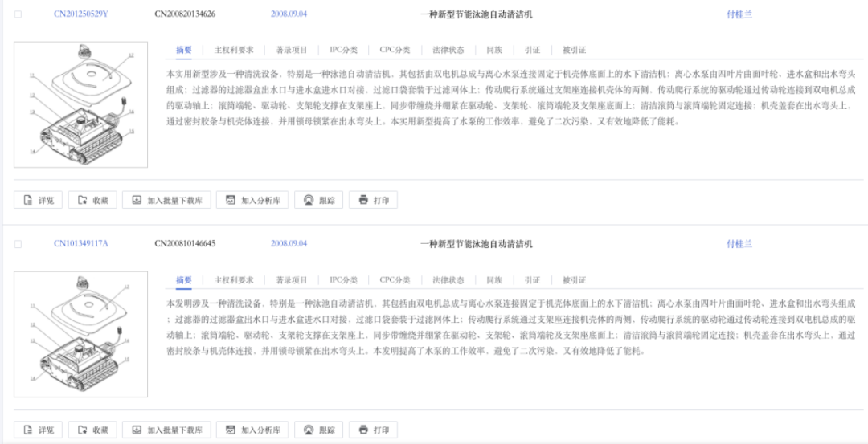Click applicant 付桂兰 on the CN201250529Y row
The width and height of the screenshot is (868, 444).
[x=739, y=14]
